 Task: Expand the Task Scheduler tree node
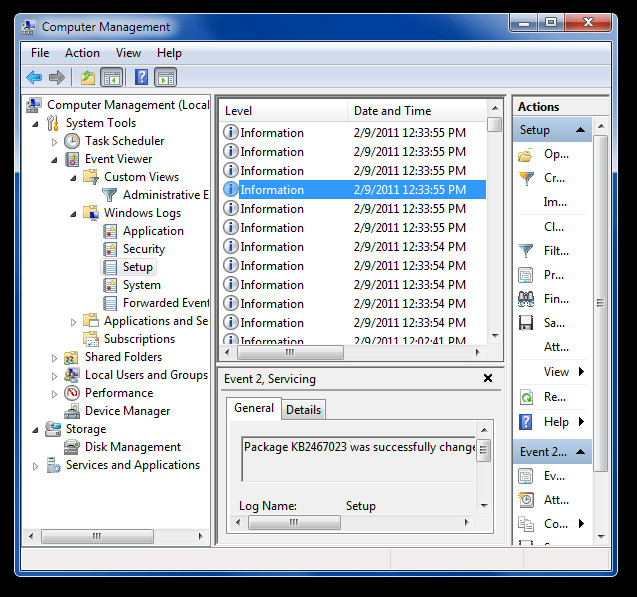pyautogui.click(x=54, y=142)
